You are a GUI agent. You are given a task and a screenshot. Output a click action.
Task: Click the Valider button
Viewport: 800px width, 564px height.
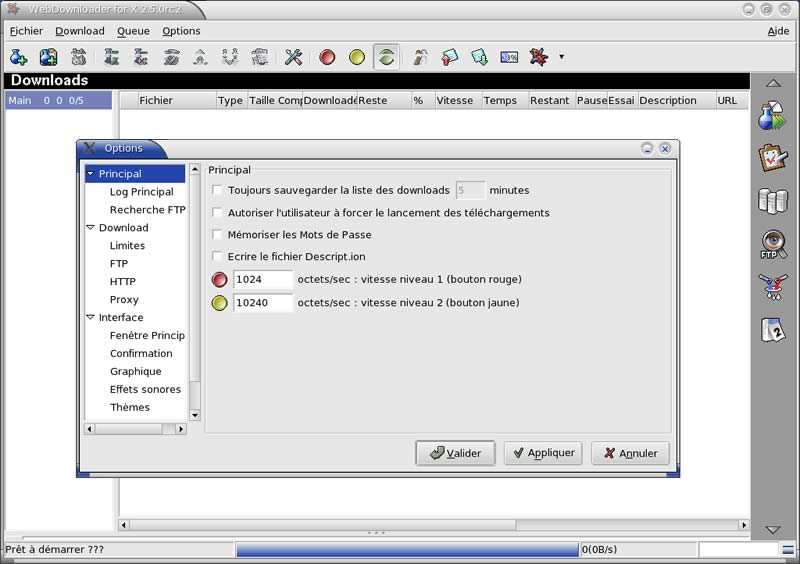(456, 453)
